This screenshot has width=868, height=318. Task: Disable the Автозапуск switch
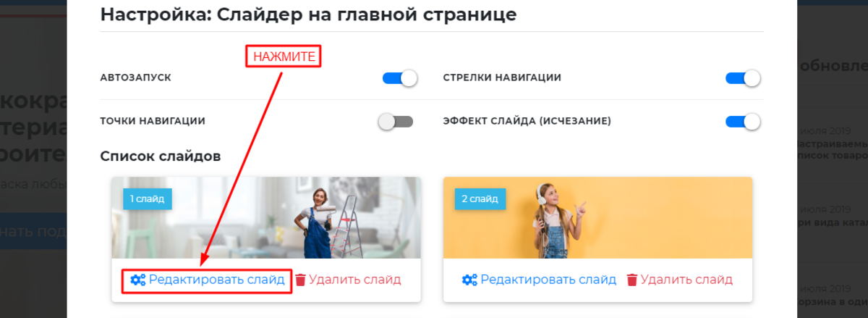(400, 78)
